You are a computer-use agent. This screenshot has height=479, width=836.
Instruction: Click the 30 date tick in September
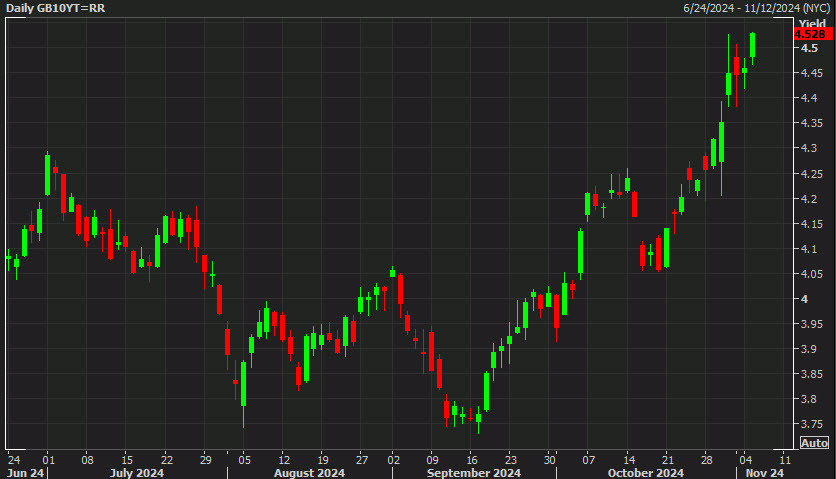(550, 460)
